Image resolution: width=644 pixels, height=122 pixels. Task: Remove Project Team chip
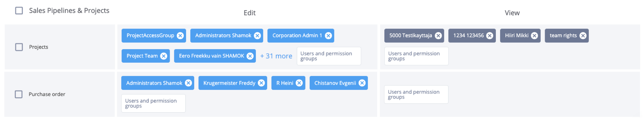coord(164,56)
